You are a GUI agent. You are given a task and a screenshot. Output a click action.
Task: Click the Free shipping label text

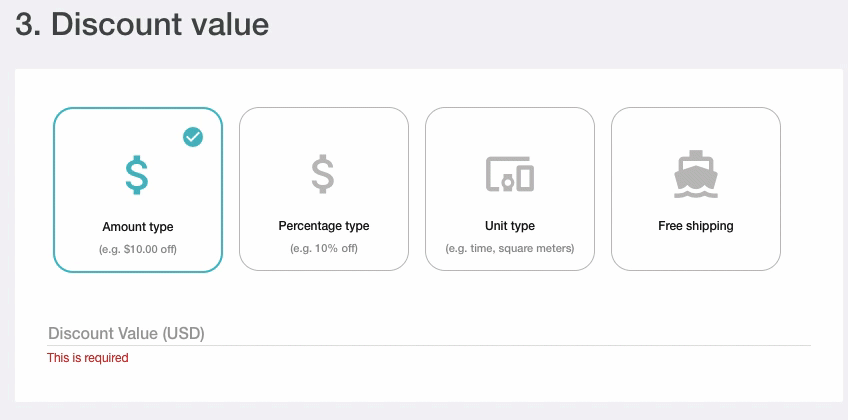[696, 226]
